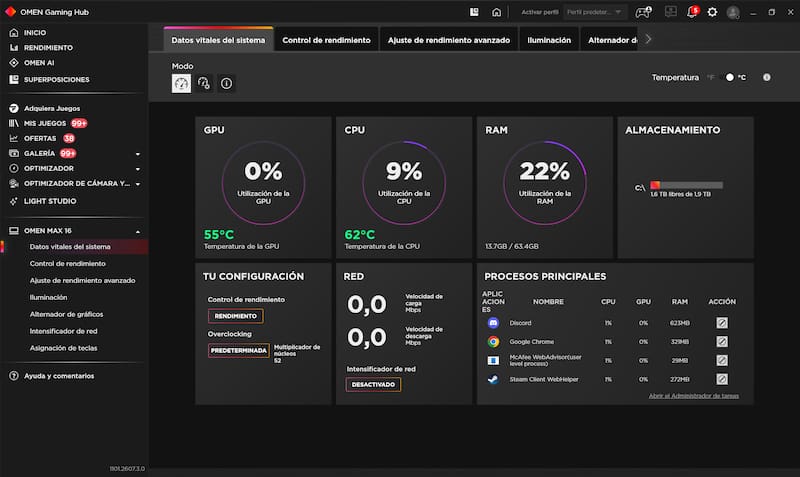Select Control de rendimiento sidebar entry

pyautogui.click(x=67, y=264)
